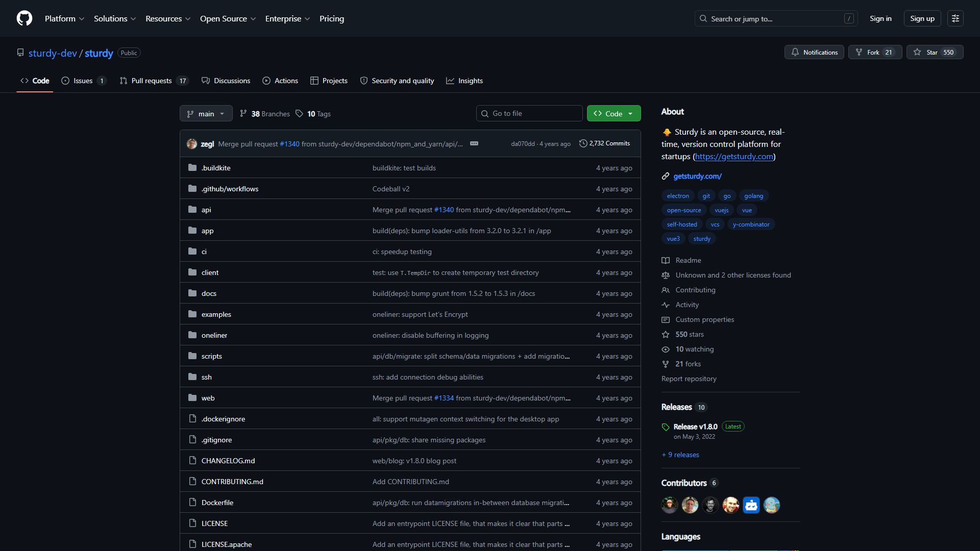Click the Notifications button
This screenshot has width=980, height=551.
tap(814, 52)
